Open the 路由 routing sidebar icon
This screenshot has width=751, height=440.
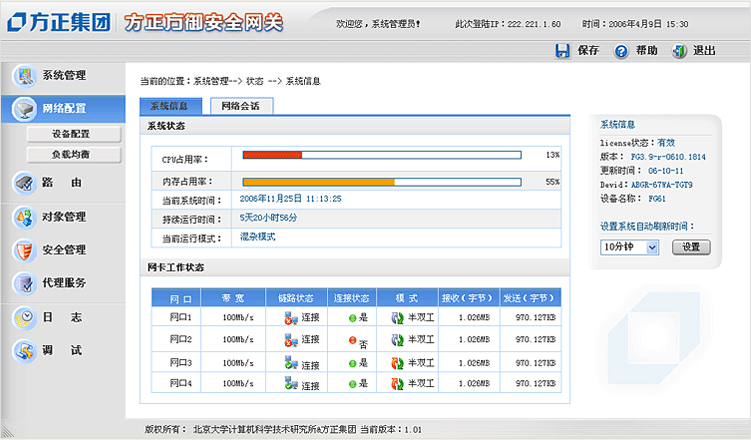click(x=24, y=183)
